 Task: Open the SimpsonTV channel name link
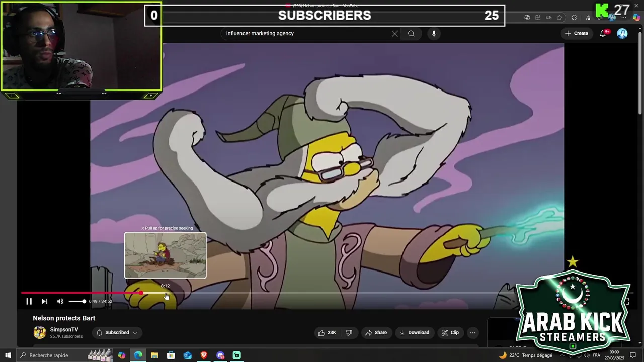pyautogui.click(x=64, y=330)
